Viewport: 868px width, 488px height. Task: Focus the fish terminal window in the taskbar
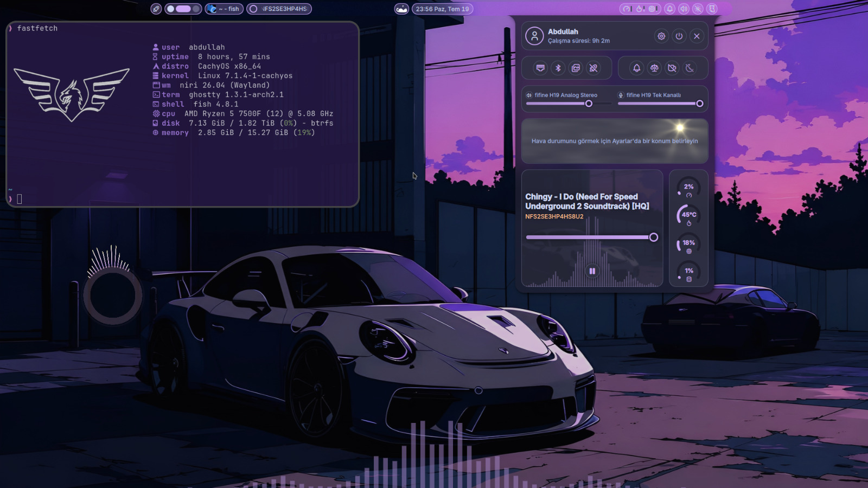(x=224, y=9)
